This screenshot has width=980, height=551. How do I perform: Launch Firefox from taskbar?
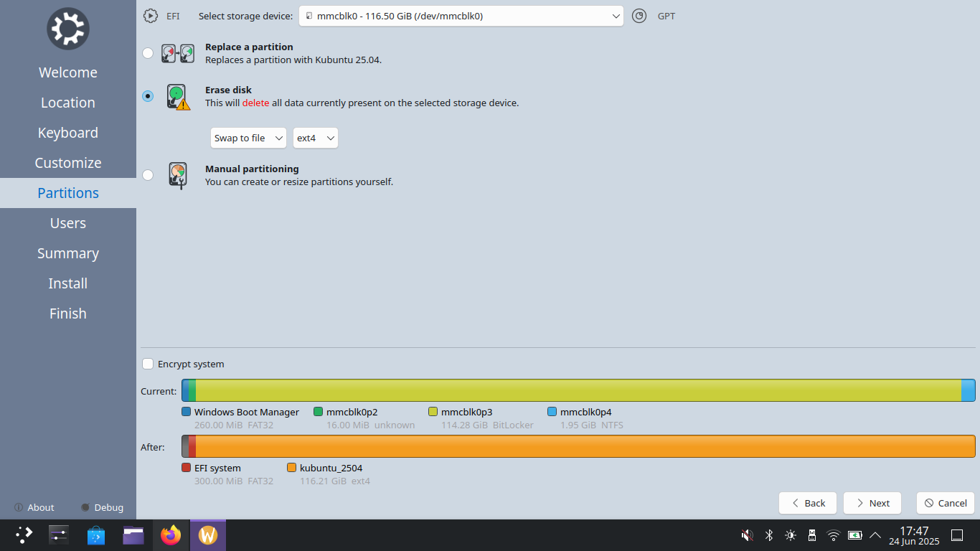pos(171,535)
